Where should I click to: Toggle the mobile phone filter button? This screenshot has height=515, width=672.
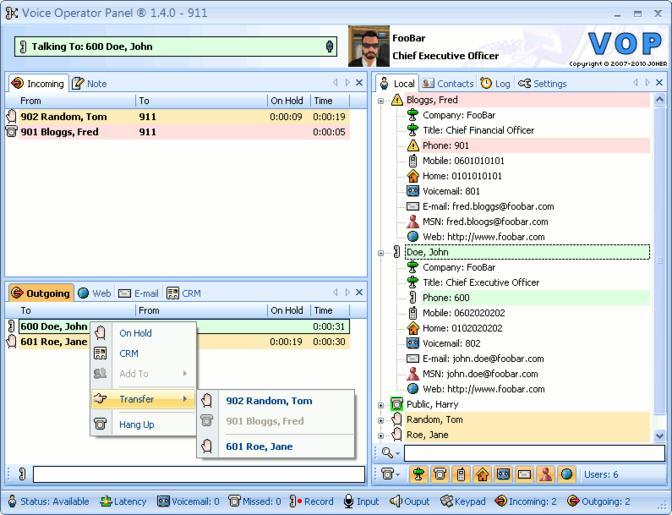459,474
